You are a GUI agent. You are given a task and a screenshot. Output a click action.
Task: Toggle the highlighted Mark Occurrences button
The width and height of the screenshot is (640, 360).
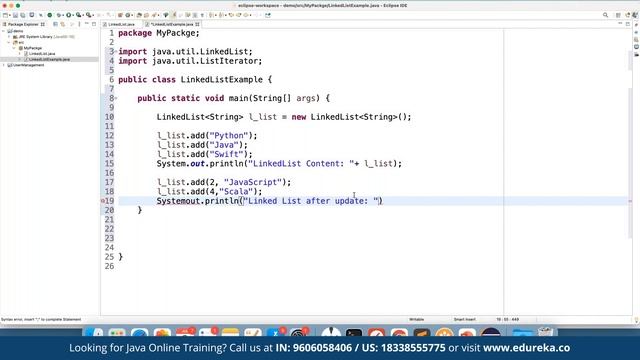(174, 15)
